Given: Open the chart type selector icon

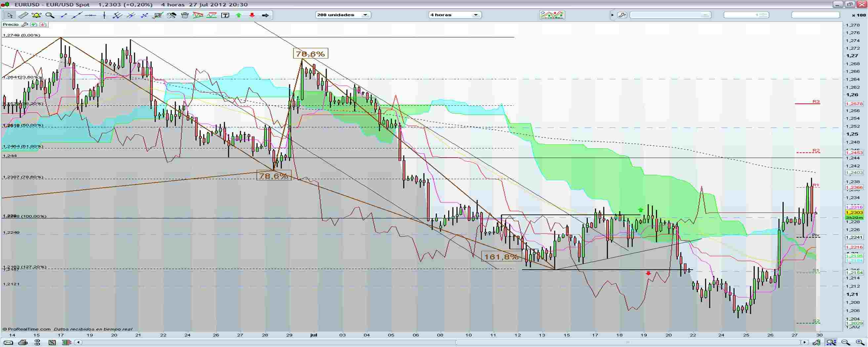Looking at the screenshot, I should click(552, 15).
